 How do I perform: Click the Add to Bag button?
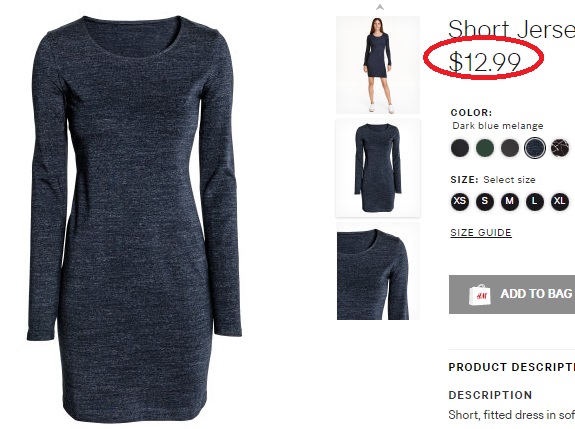coord(512,294)
